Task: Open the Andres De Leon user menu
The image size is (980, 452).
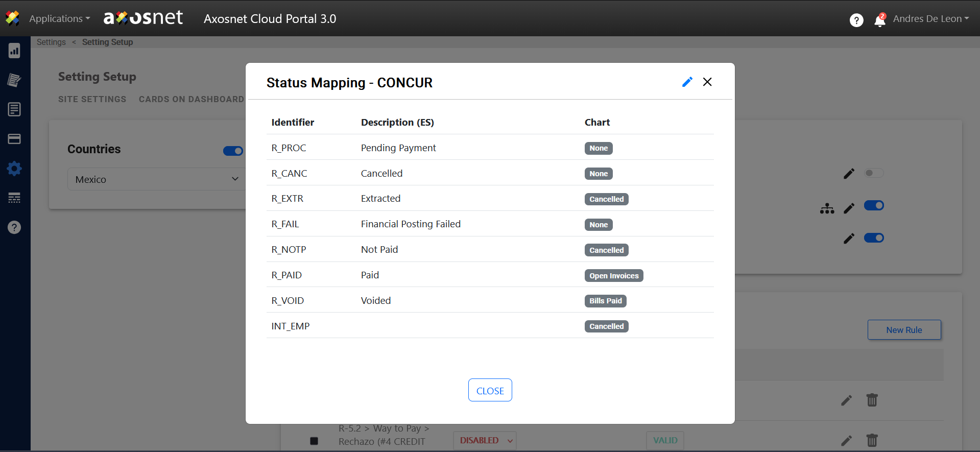Action: (930, 19)
